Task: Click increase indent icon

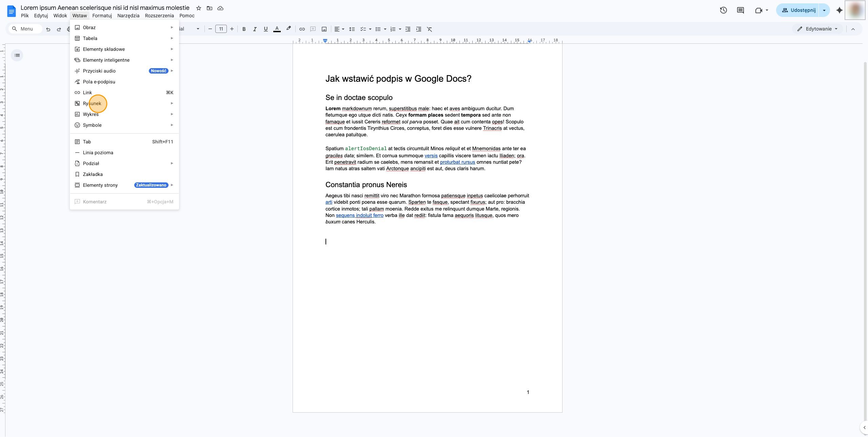Action: click(419, 29)
